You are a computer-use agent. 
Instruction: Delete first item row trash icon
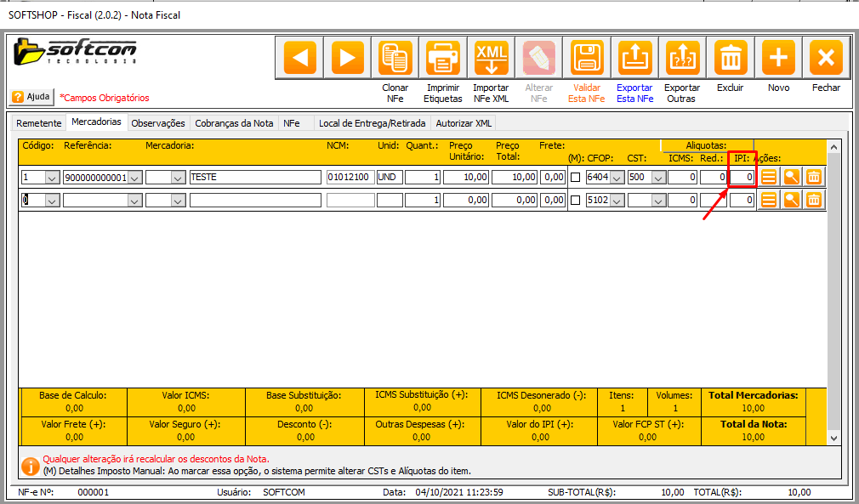click(x=814, y=177)
